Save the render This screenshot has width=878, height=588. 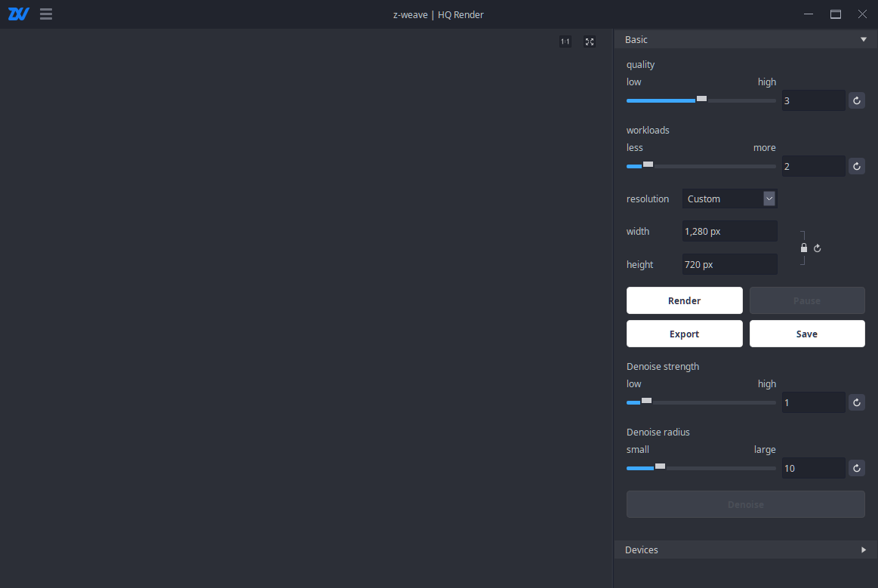point(807,334)
